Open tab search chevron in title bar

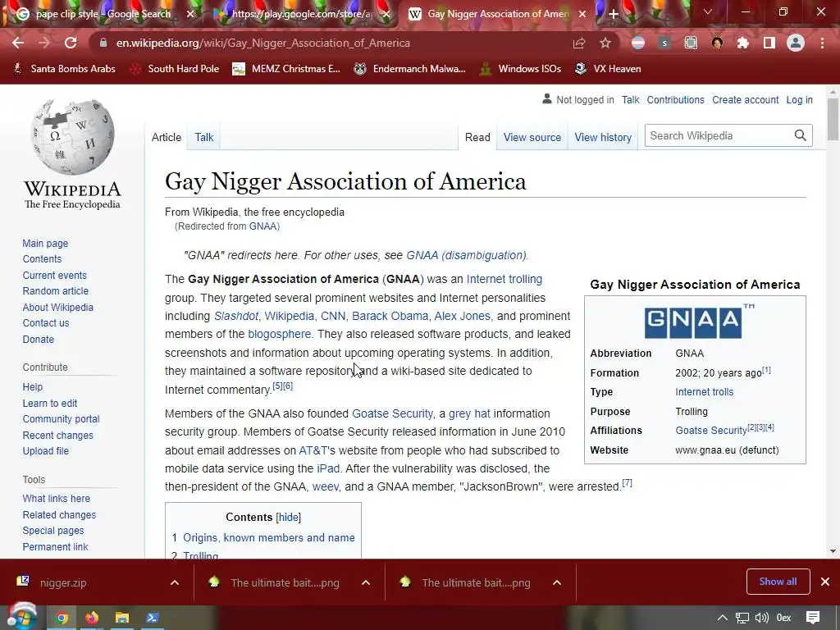coord(708,11)
